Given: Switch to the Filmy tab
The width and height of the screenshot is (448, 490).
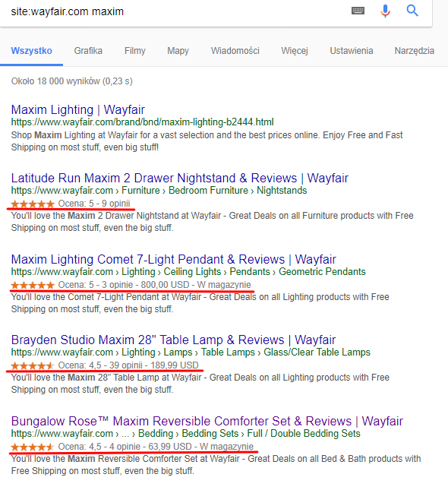Looking at the screenshot, I should coord(135,51).
